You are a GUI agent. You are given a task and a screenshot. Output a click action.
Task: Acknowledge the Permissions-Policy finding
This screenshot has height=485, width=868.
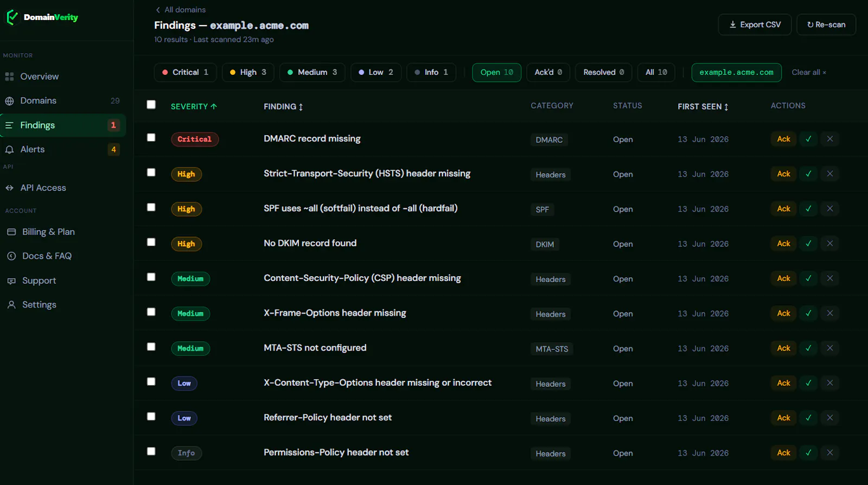(x=783, y=452)
